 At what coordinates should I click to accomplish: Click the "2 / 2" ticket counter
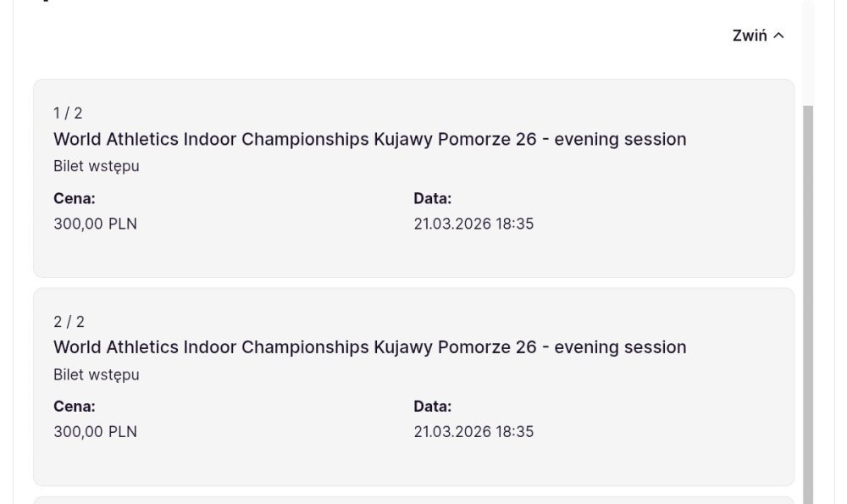[69, 322]
